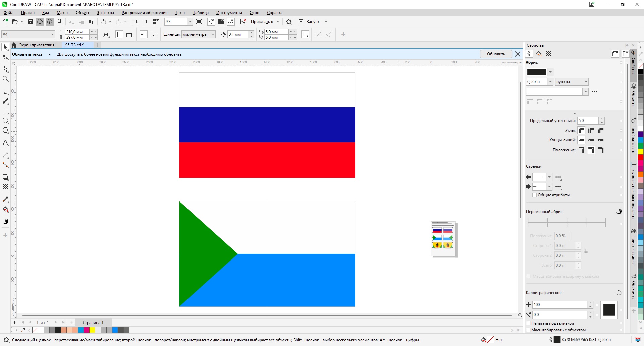Click the Print icon
Viewport: 644px width, 346px height.
[x=59, y=22]
